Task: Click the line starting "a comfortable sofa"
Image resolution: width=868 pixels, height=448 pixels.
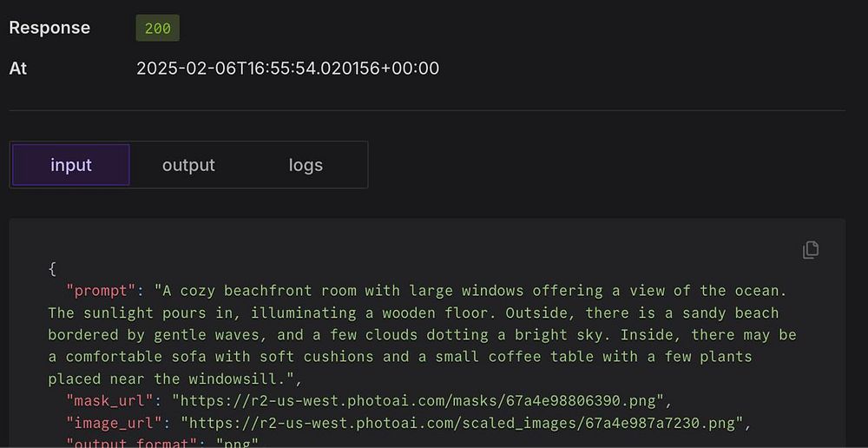Action: point(399,357)
